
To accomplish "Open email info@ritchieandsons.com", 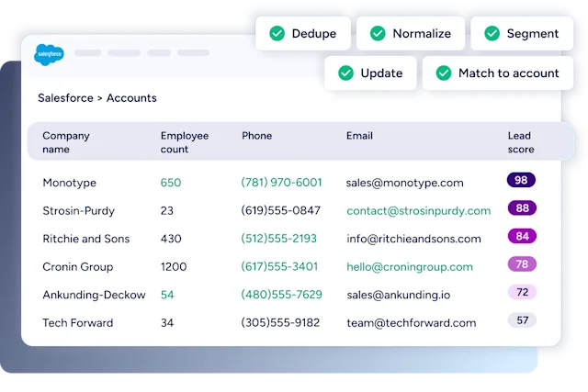I will [x=413, y=239].
